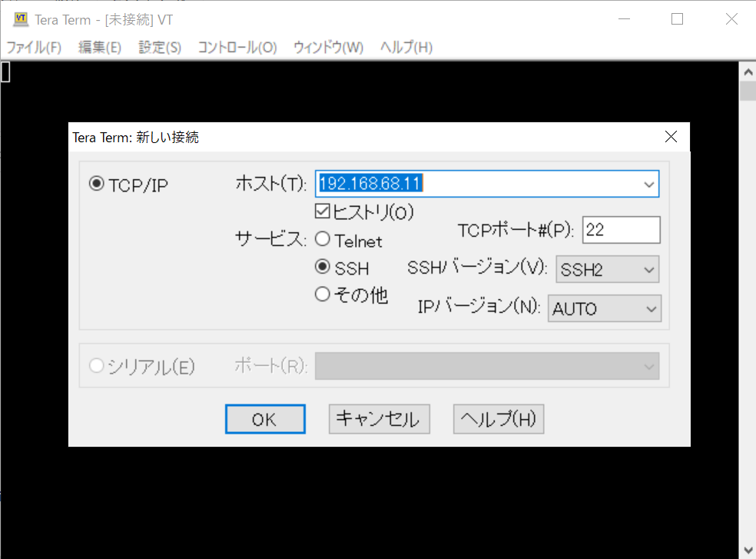Close the new connection dialog

click(670, 137)
